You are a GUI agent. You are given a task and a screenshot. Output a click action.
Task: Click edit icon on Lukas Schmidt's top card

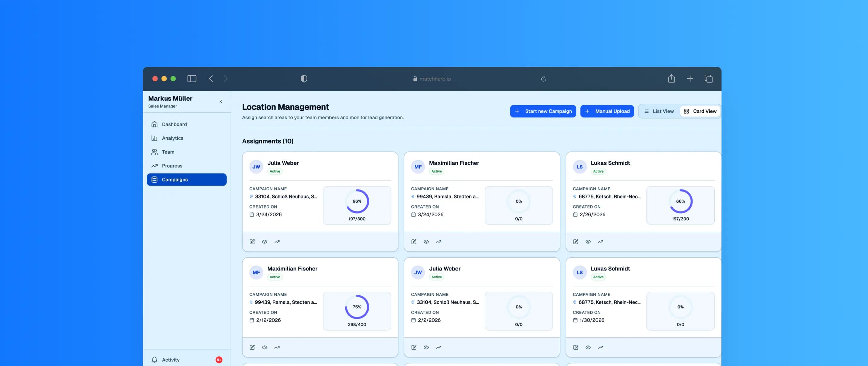(576, 242)
